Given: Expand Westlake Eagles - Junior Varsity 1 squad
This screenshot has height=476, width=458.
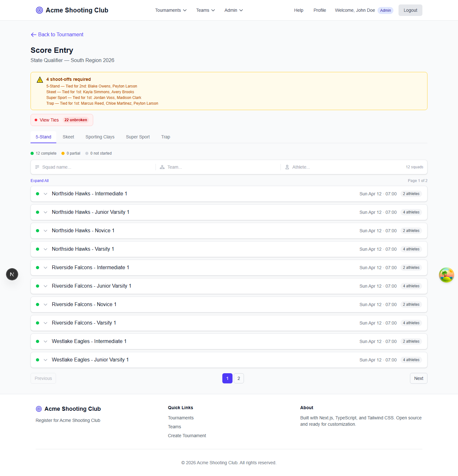Looking at the screenshot, I should coord(45,360).
